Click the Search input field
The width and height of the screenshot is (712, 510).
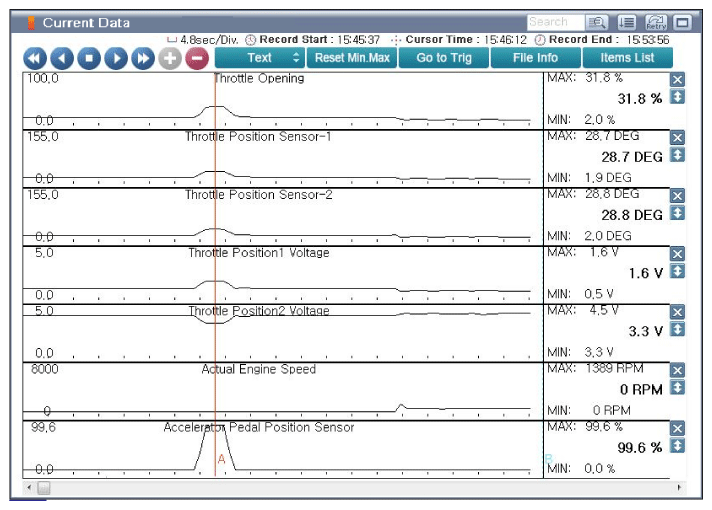pyautogui.click(x=555, y=22)
